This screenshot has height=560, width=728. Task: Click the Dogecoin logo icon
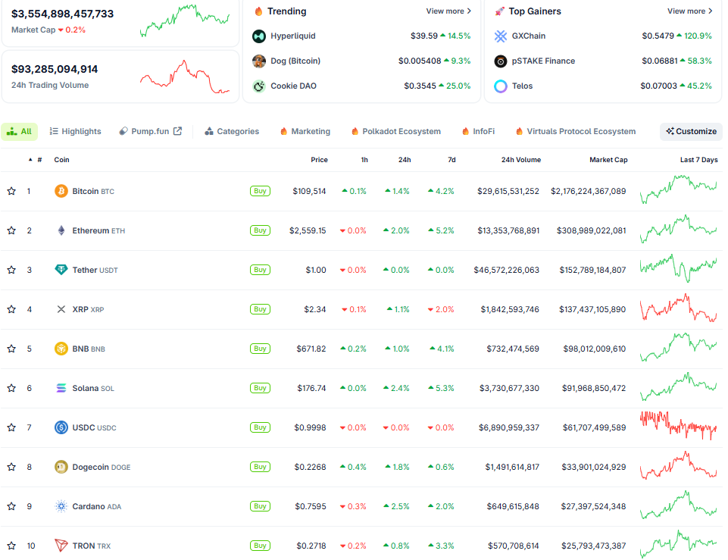(61, 467)
